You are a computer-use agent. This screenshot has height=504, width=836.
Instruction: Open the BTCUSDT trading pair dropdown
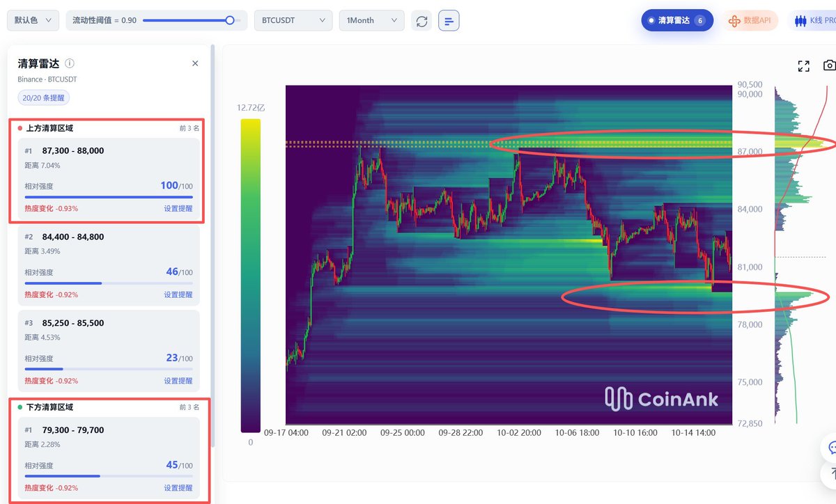coord(293,21)
